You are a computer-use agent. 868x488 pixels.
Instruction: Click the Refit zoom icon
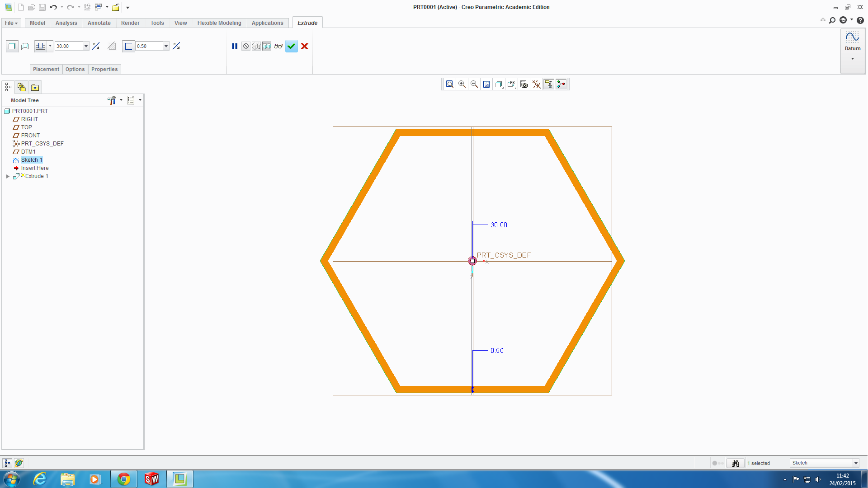point(449,84)
